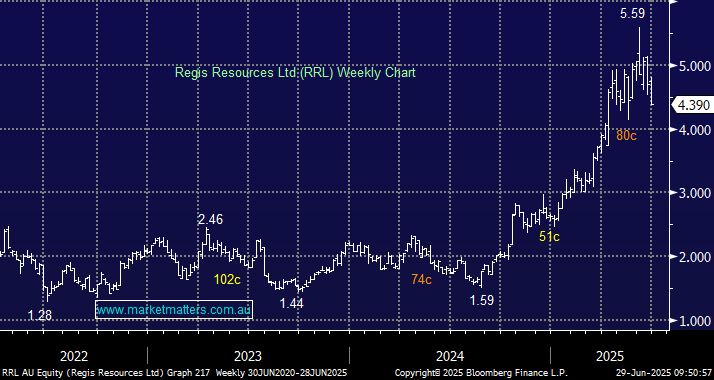Viewport: 714px width, 380px height.
Task: Click the yellow 51c annotation
Action: point(549,236)
